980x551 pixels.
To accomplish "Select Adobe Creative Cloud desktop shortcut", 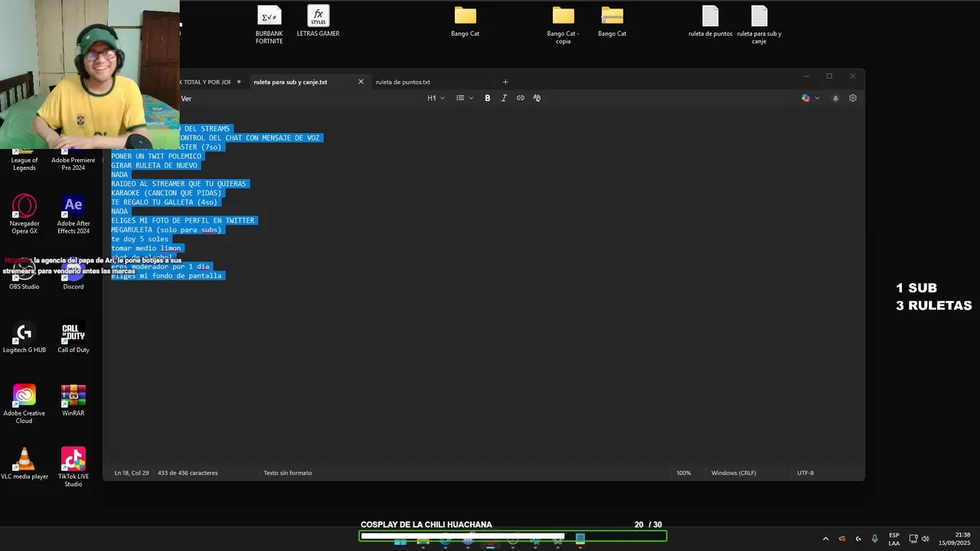I will pos(24,404).
